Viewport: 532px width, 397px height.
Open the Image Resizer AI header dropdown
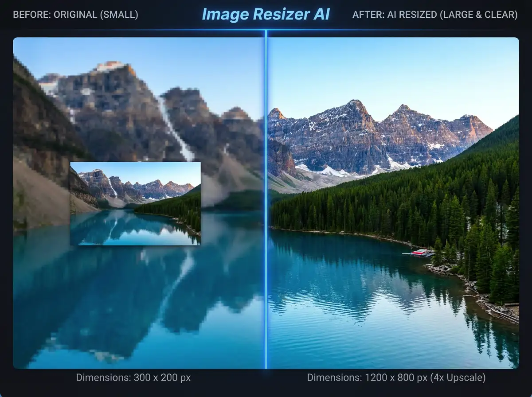(266, 14)
